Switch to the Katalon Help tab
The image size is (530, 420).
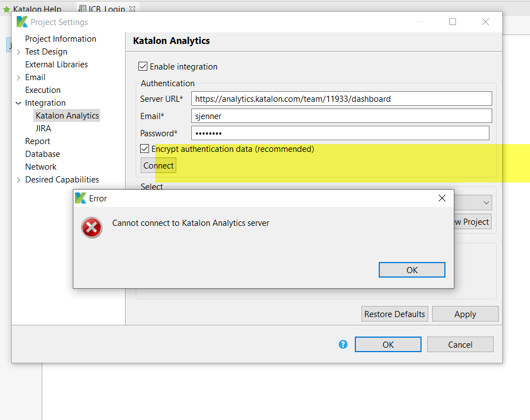tap(37, 9)
